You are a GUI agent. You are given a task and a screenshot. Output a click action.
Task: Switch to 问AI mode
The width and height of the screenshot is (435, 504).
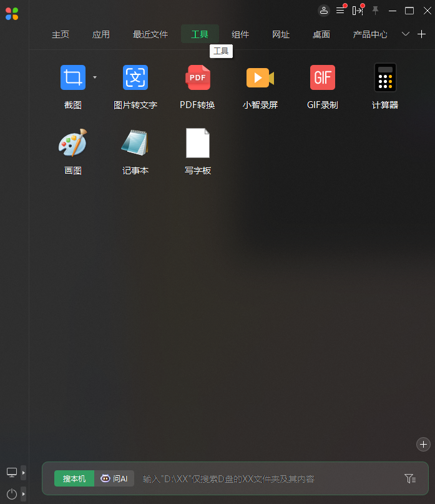114,478
